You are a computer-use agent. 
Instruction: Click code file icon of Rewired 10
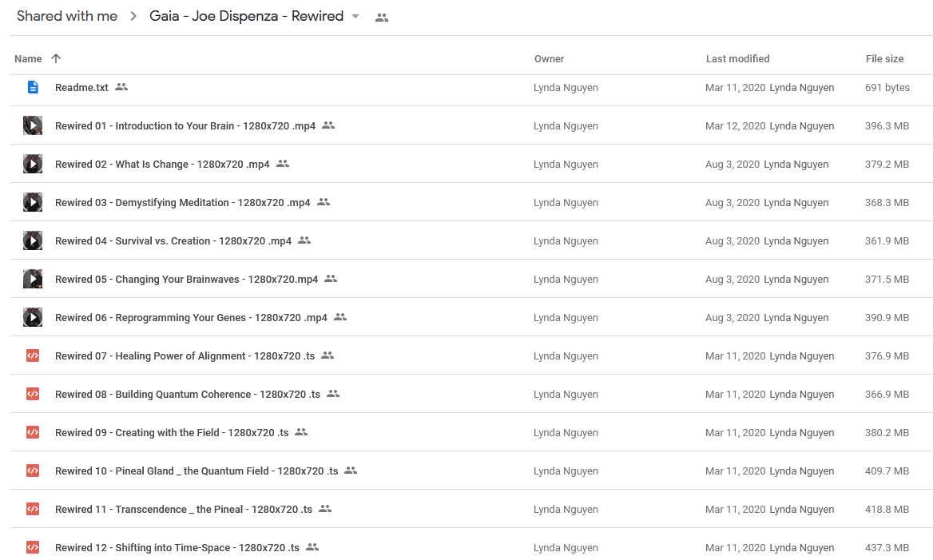[x=33, y=471]
